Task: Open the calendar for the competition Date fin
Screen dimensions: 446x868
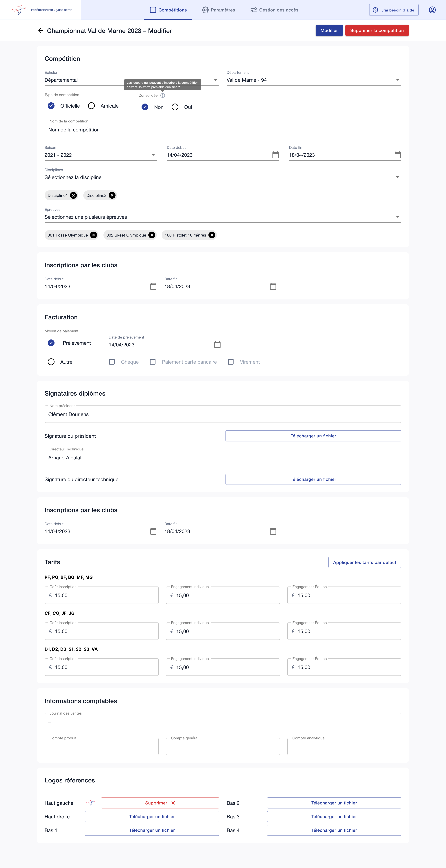Action: click(398, 155)
